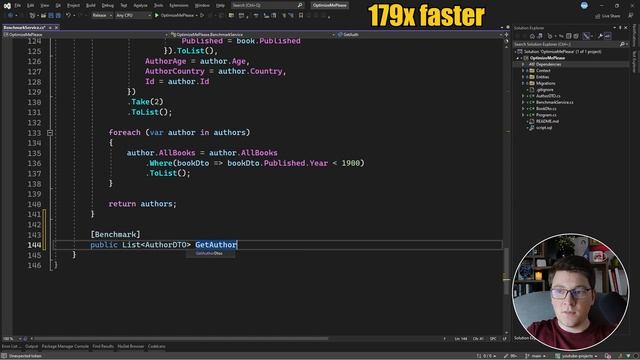Toggle Solution Explorer Preview Selected Items icon
The height and width of the screenshot is (360, 640).
[608, 36]
